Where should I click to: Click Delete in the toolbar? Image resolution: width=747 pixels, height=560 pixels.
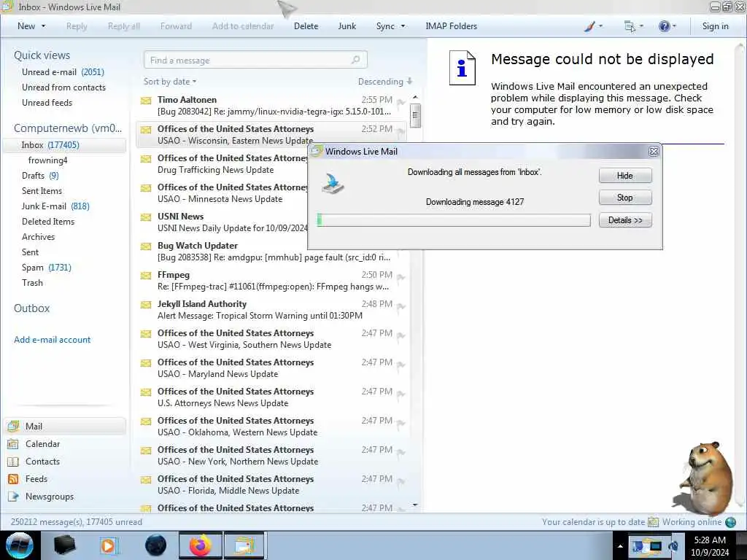pos(306,26)
